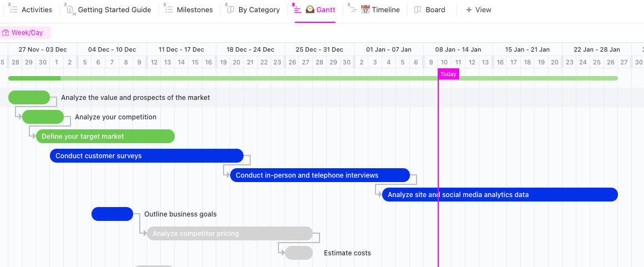Viewport: 644px width, 267px height.
Task: Select the Conduct customer surveys task bar
Action: (x=146, y=155)
